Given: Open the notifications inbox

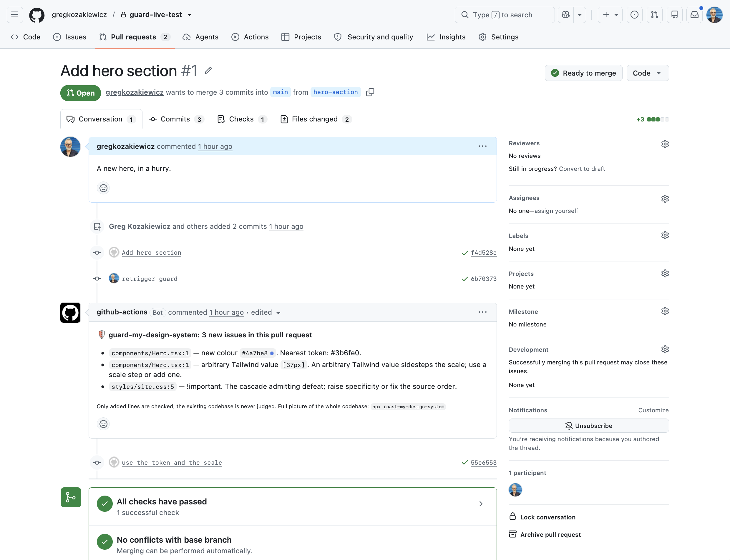Looking at the screenshot, I should pyautogui.click(x=694, y=15).
